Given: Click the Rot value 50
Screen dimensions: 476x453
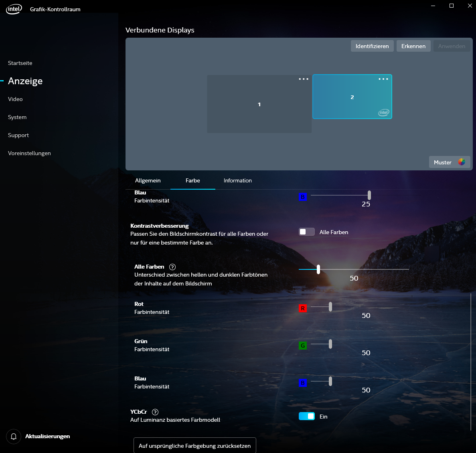Looking at the screenshot, I should [366, 315].
